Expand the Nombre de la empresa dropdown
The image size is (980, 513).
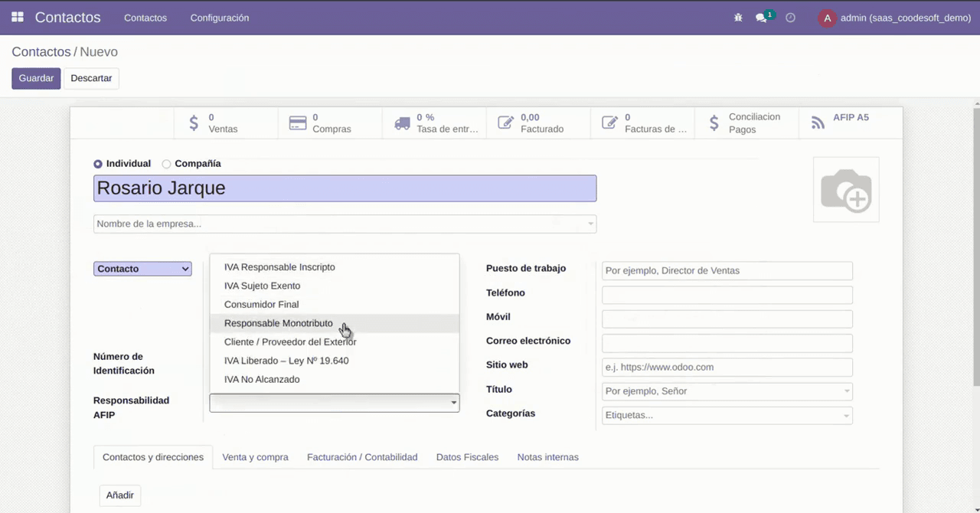[590, 224]
